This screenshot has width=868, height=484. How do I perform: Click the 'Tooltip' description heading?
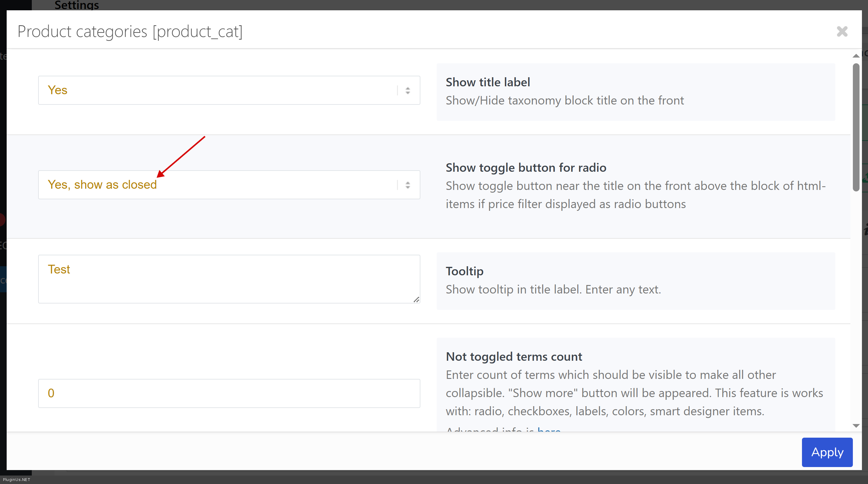point(464,271)
